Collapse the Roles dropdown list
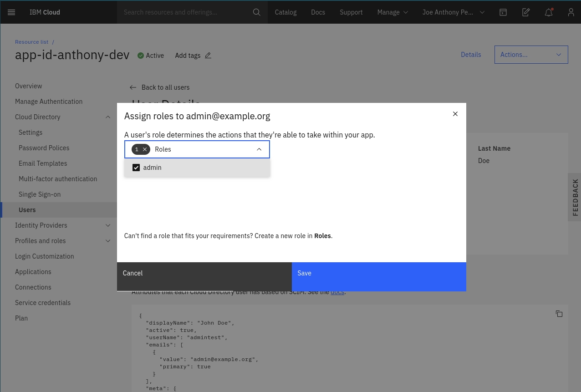 pos(259,149)
